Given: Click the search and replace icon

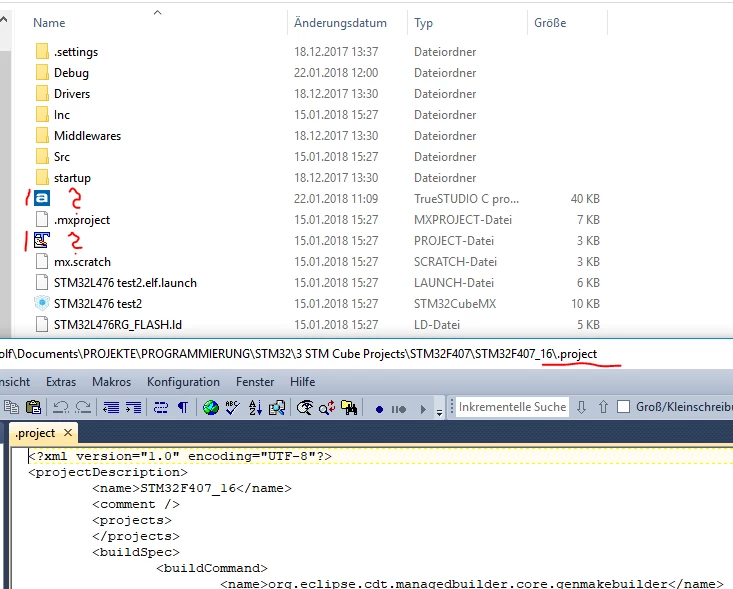Looking at the screenshot, I should (x=327, y=408).
